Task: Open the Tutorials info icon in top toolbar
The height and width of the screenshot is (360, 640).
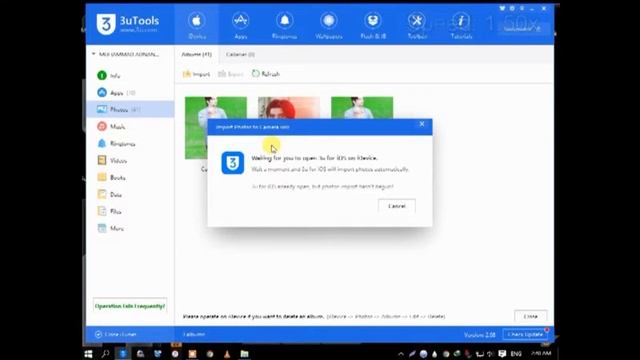Action: click(461, 25)
